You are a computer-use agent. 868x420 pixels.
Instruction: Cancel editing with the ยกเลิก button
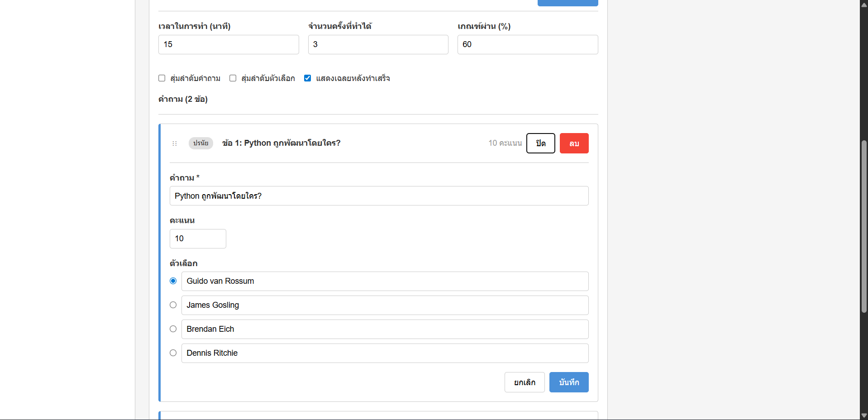(525, 382)
